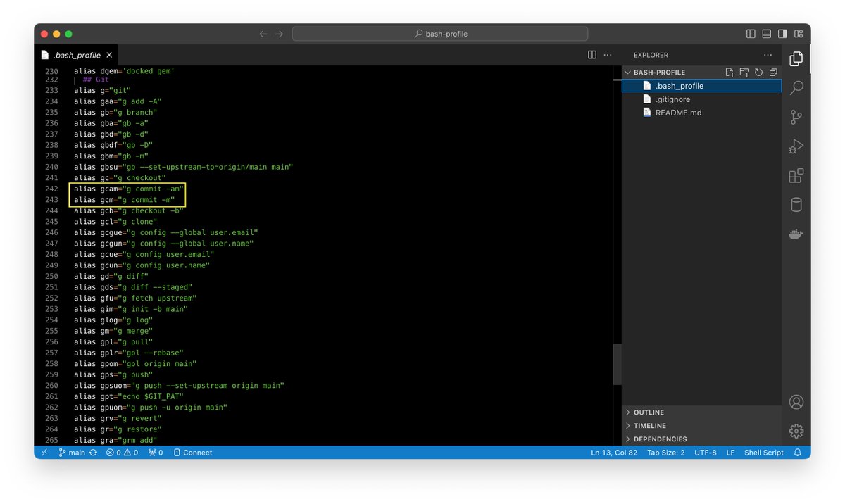This screenshot has width=845, height=504.
Task: Open Go to Line via Ln 13, Col 82
Action: click(614, 453)
